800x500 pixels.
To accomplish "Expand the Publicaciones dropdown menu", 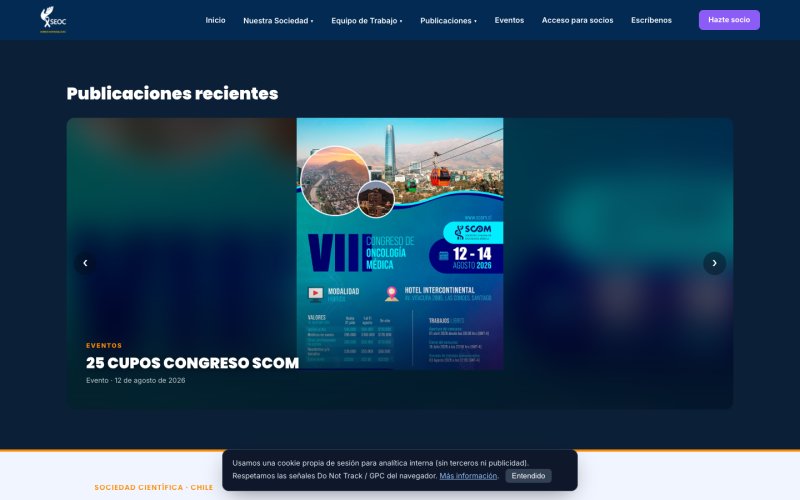I will pos(448,20).
